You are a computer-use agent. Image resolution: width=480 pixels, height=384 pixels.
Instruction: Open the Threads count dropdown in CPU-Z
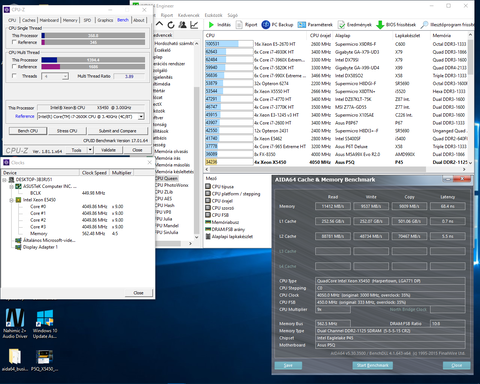65,76
